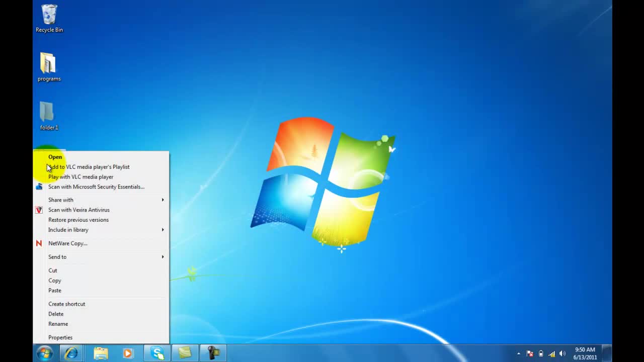Click the Vexira Antivirus shield icon
The height and width of the screenshot is (362, 644).
click(39, 210)
